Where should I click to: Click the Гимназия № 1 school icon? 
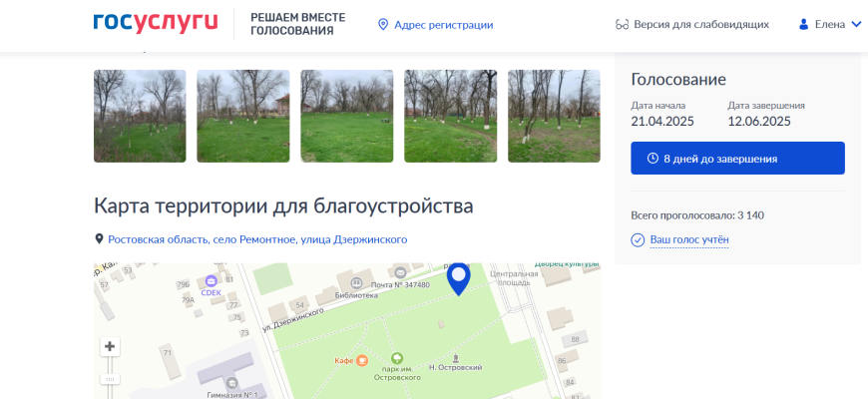231,382
